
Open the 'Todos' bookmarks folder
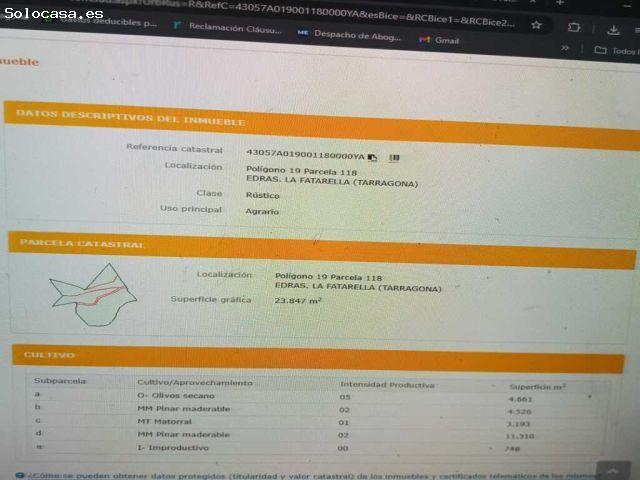(x=616, y=51)
